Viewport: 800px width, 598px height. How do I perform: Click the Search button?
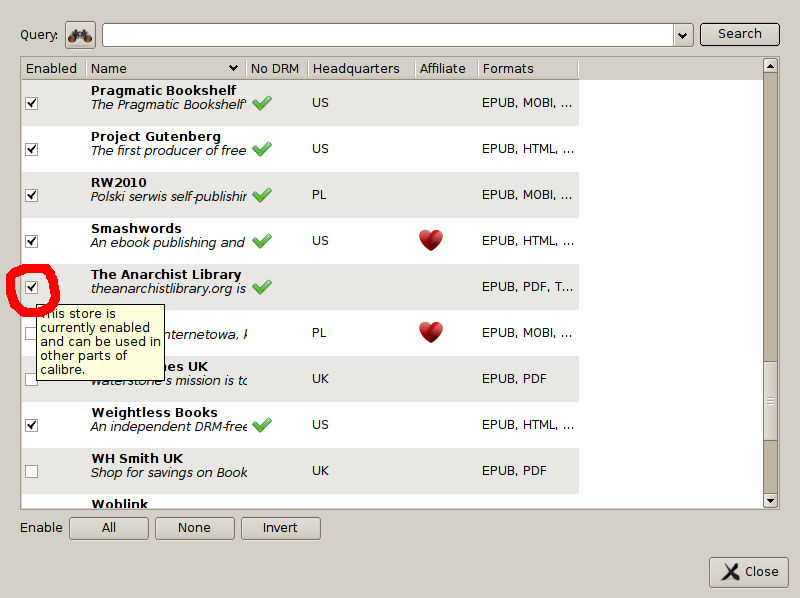(740, 34)
